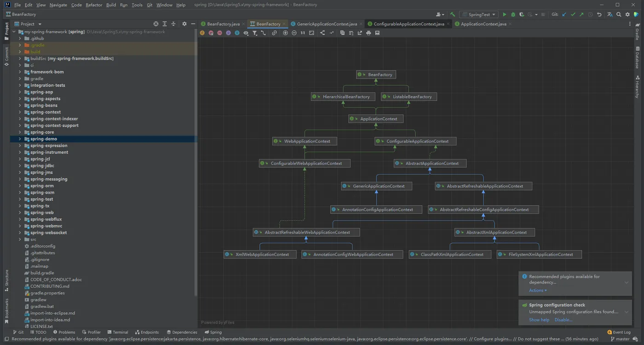Expand all in Project panel
644x345 pixels.
click(165, 24)
